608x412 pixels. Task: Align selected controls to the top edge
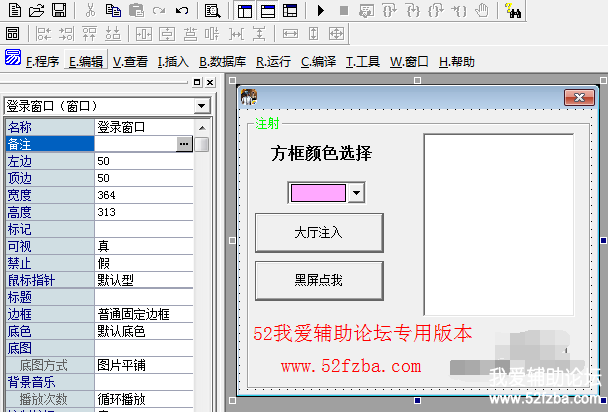point(90,34)
